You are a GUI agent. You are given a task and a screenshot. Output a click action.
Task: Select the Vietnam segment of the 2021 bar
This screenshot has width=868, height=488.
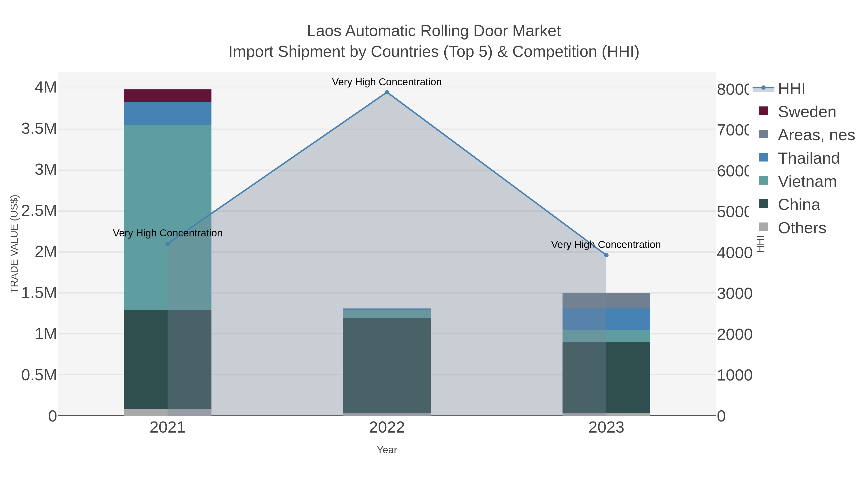pos(168,217)
